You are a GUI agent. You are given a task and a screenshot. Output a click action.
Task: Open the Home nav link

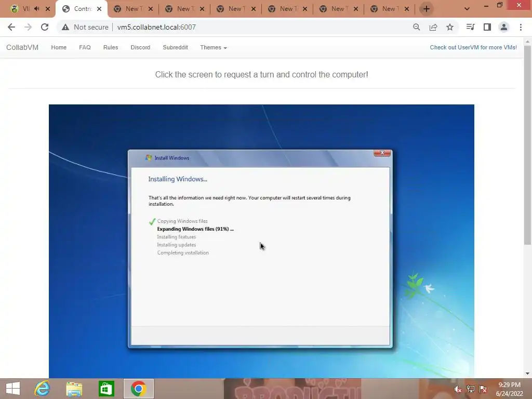pyautogui.click(x=59, y=47)
